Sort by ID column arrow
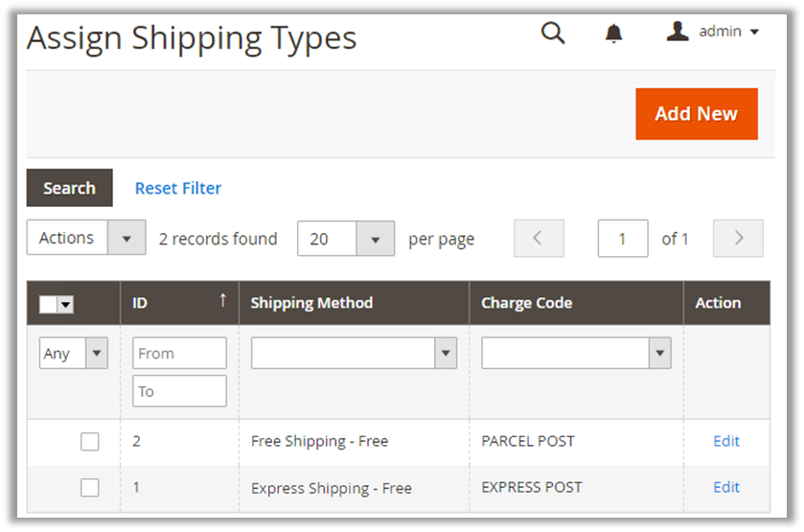This screenshot has width=804, height=532. [222, 301]
